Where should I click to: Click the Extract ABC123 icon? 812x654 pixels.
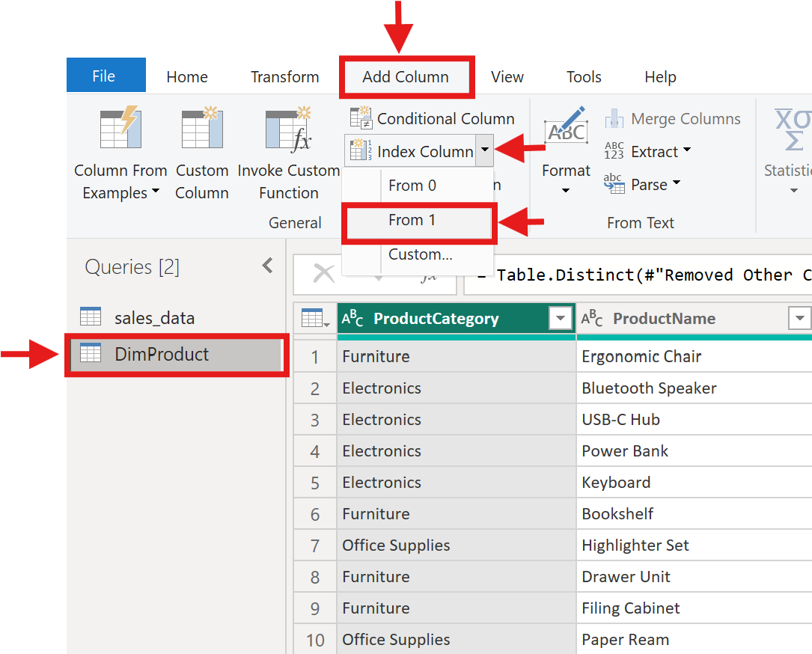point(614,151)
